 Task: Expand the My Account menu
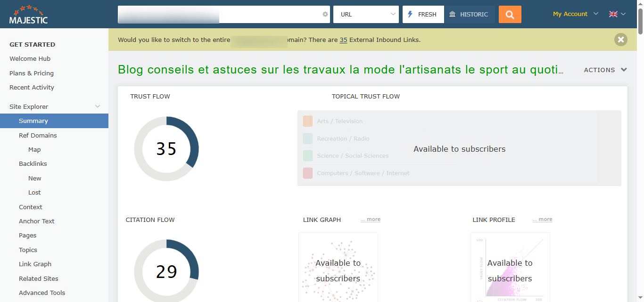pos(575,14)
